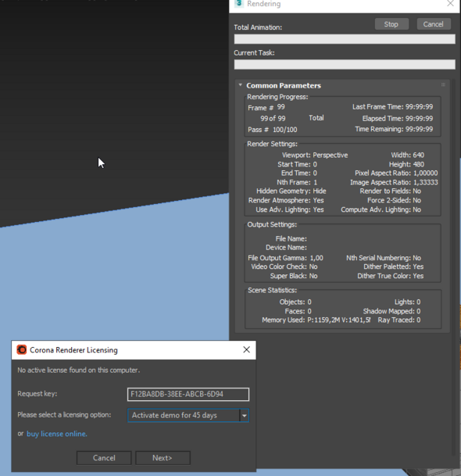
Task: Click the 3ds Max icon in Rendering title bar
Action: 239,3
